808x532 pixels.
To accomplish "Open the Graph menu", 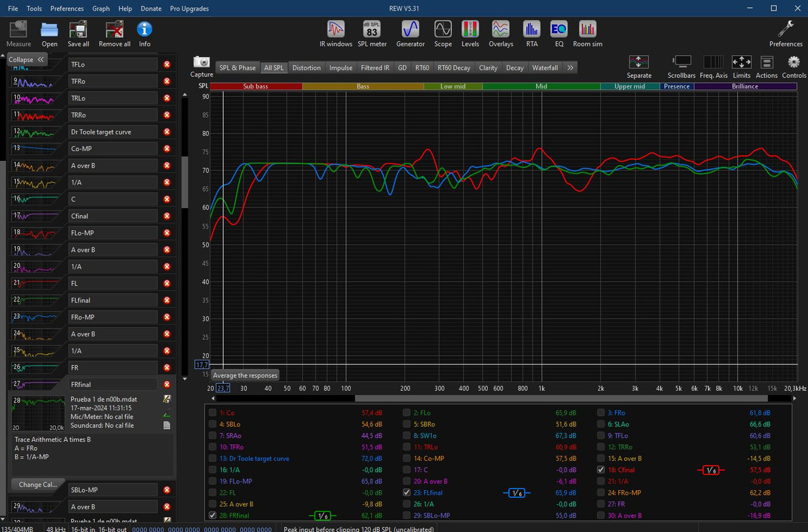I will 101,9.
